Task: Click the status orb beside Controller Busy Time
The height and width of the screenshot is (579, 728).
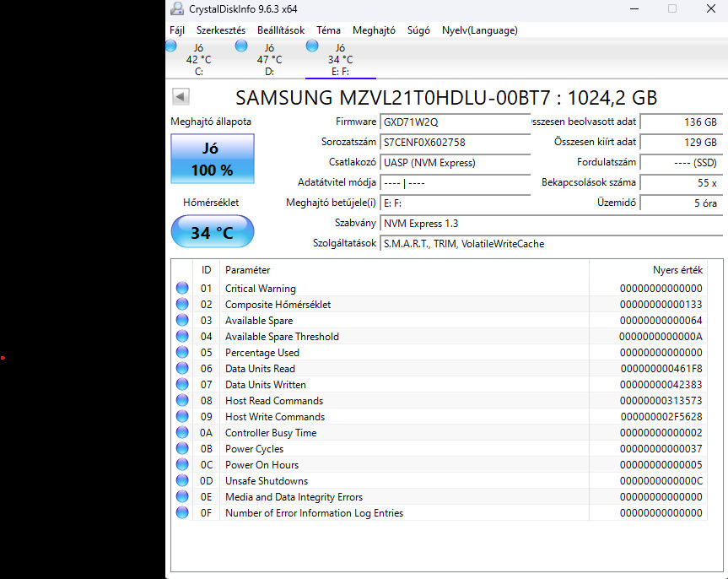Action: point(182,433)
